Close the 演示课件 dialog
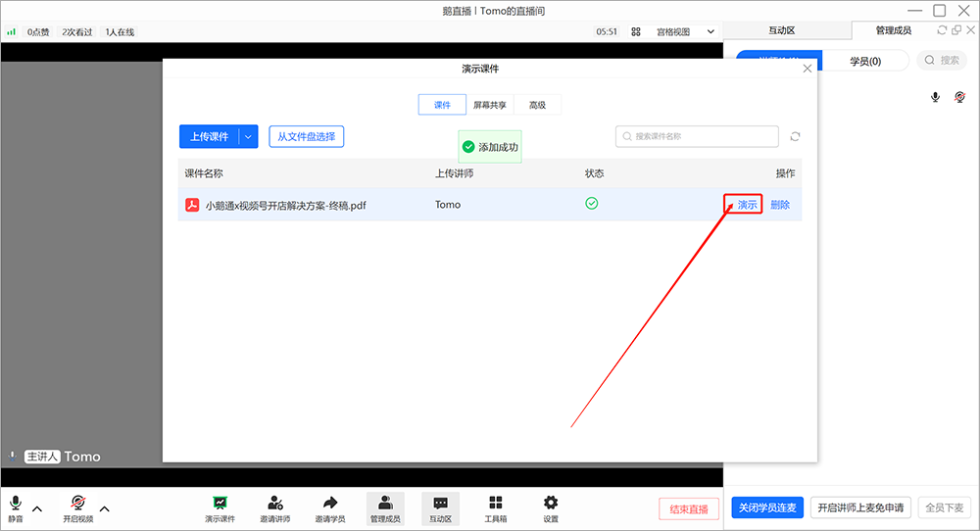 point(808,69)
